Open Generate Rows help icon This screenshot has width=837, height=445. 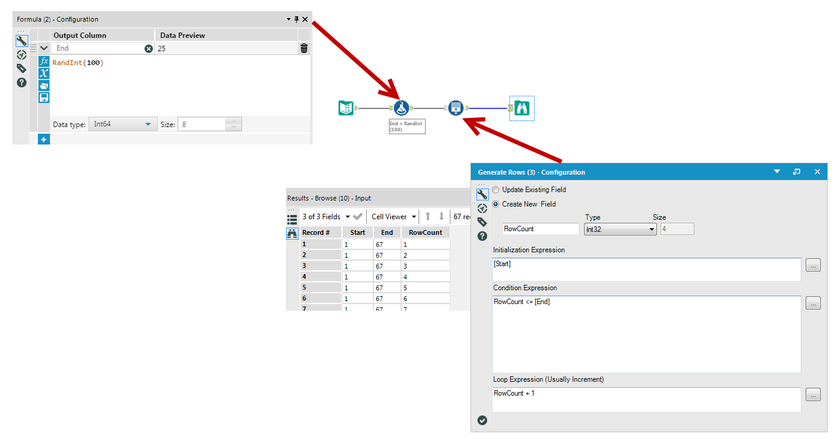(x=482, y=236)
